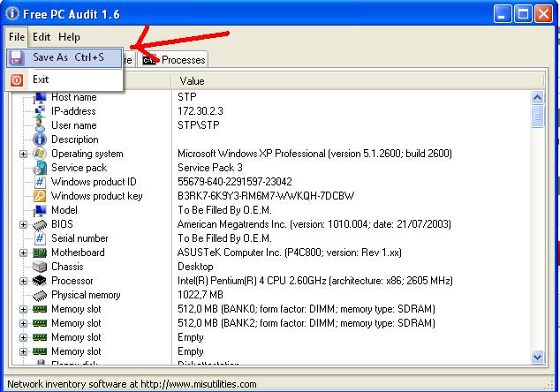Click the Processor chip icon
The image size is (560, 392).
[40, 281]
